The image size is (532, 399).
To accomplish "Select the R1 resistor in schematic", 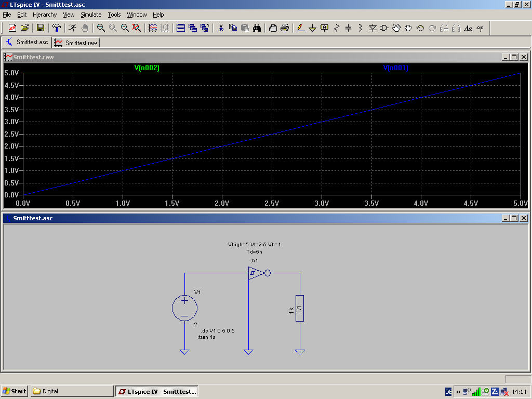I will (300, 308).
